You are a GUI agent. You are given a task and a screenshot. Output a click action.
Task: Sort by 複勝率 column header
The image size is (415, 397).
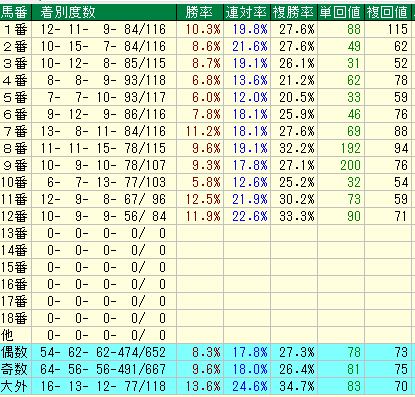pos(294,13)
